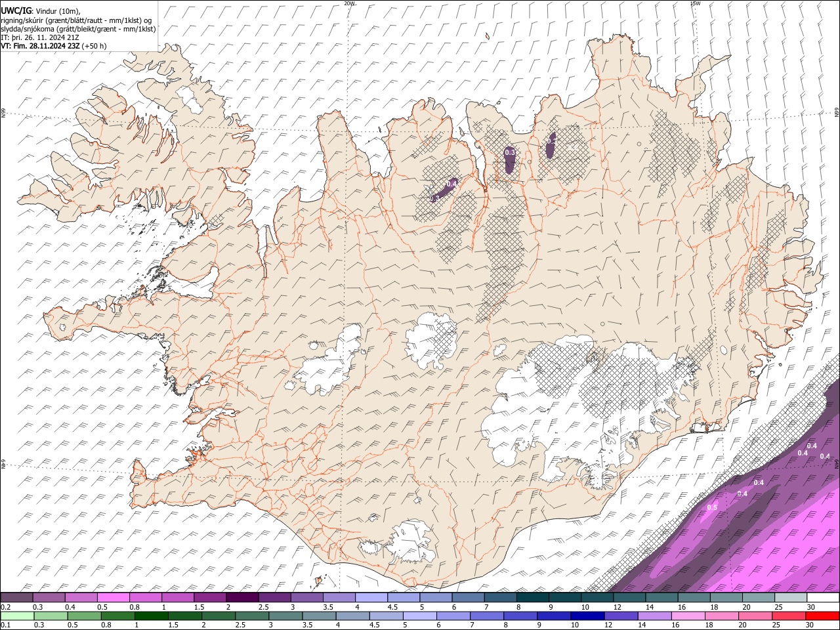Click the 'UWC/IG: Vindur (10m),' title line

(x=40, y=10)
